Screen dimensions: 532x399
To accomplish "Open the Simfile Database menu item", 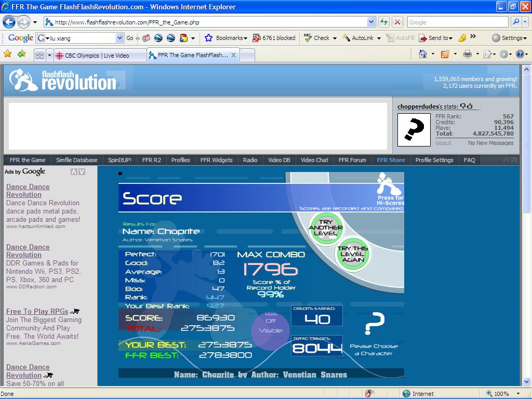I will coord(77,160).
